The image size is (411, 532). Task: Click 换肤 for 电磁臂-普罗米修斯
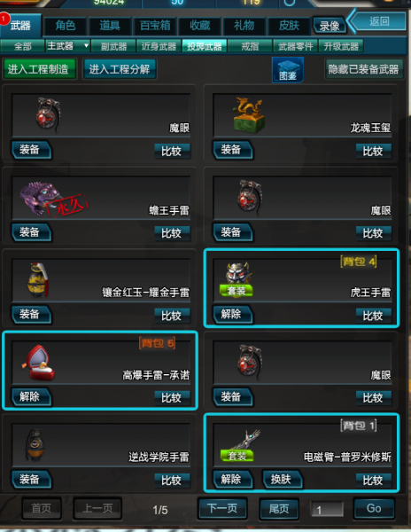click(282, 480)
